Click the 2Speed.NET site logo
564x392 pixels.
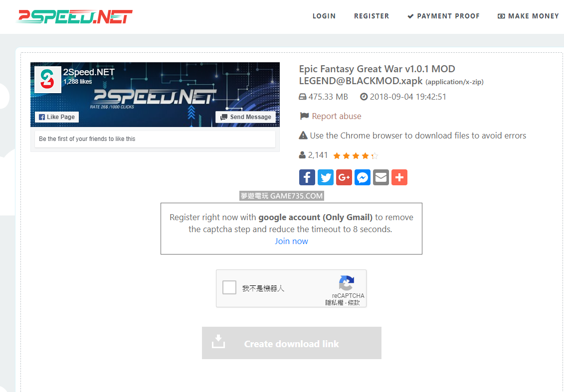(74, 16)
